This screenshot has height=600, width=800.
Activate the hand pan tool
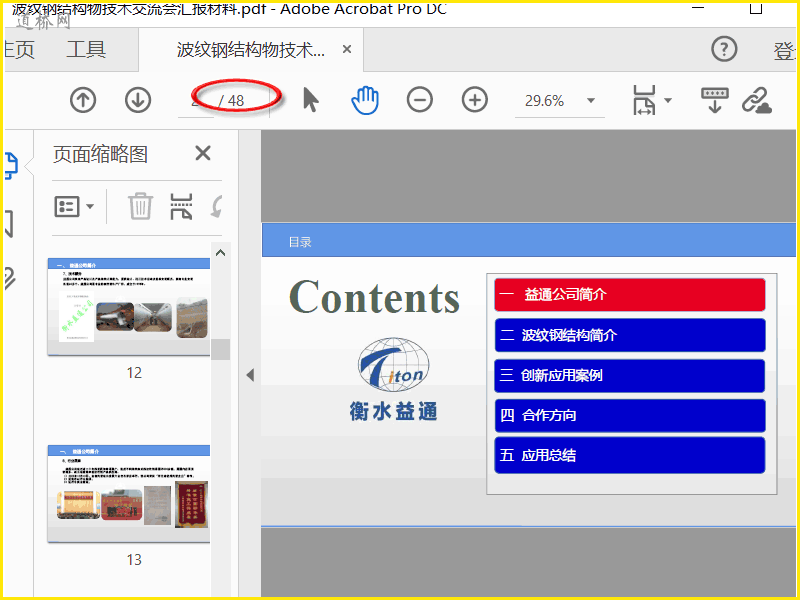tap(365, 100)
